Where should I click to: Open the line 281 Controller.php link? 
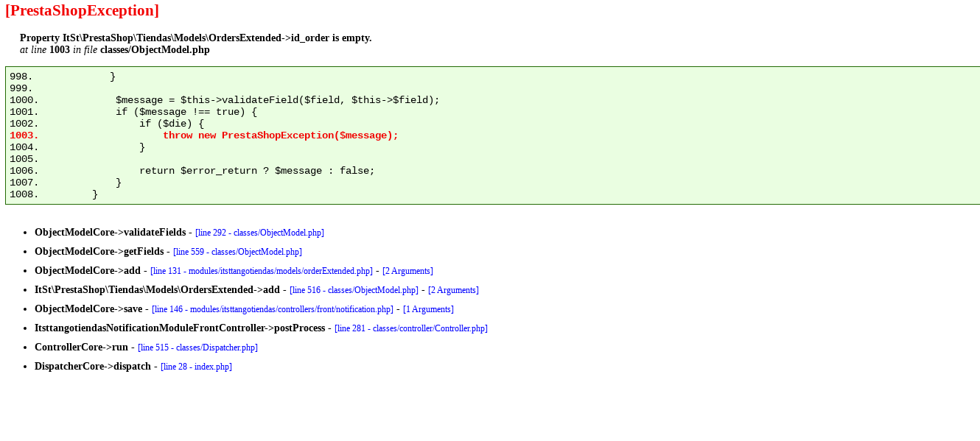coord(411,328)
